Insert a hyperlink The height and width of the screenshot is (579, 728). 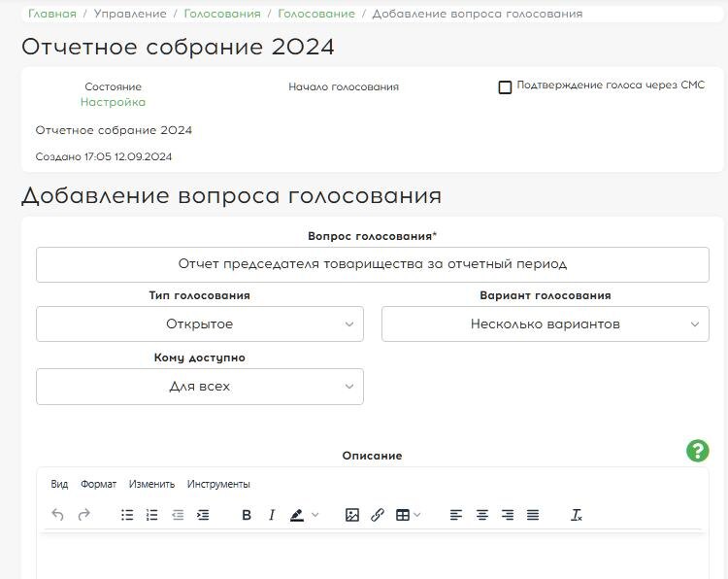[x=378, y=515]
